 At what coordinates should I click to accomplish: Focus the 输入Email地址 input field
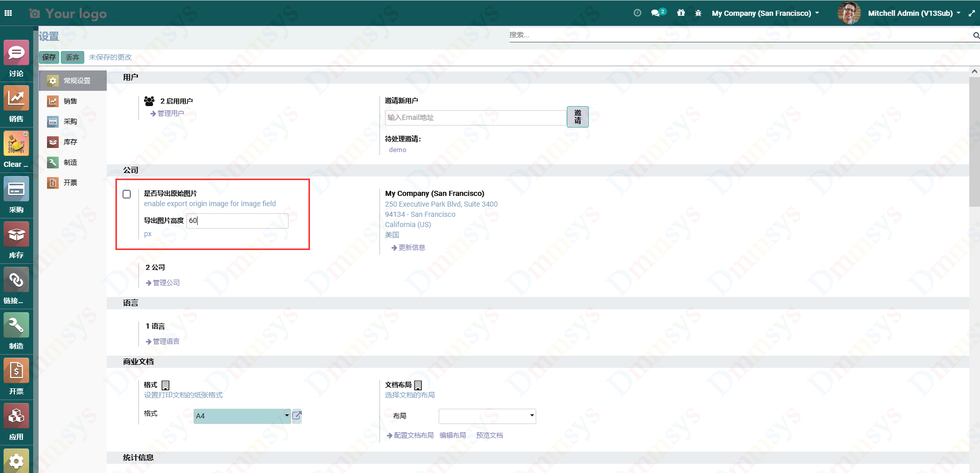(x=476, y=117)
